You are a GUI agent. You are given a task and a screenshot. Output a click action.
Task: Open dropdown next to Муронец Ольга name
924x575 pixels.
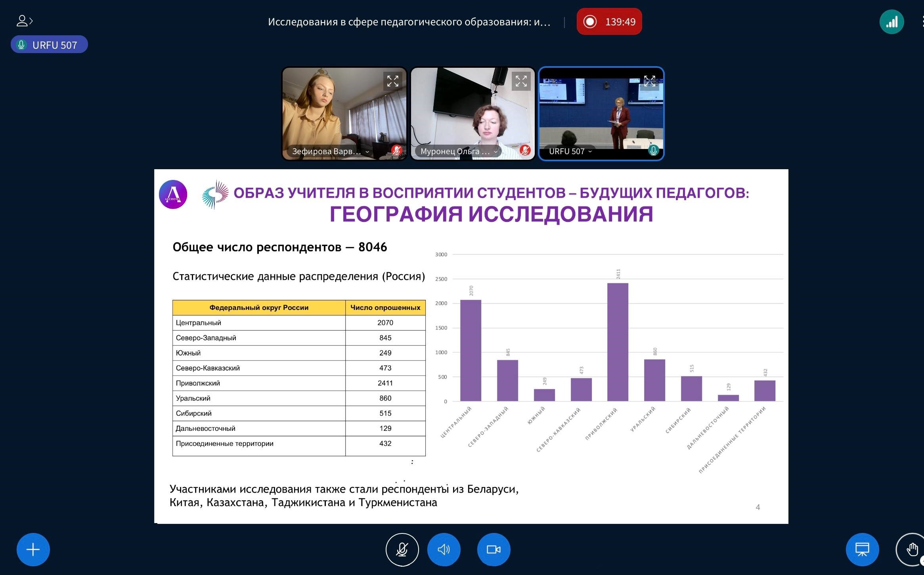coord(495,152)
